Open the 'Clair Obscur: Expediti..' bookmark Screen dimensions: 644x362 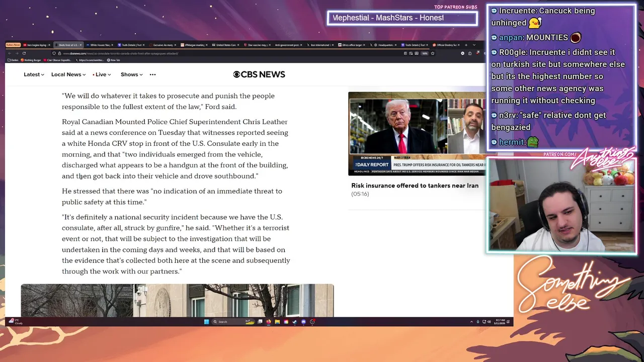pyautogui.click(x=57, y=60)
